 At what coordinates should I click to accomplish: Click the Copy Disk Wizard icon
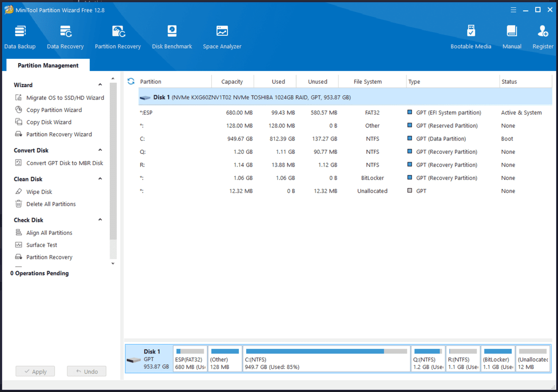click(19, 122)
